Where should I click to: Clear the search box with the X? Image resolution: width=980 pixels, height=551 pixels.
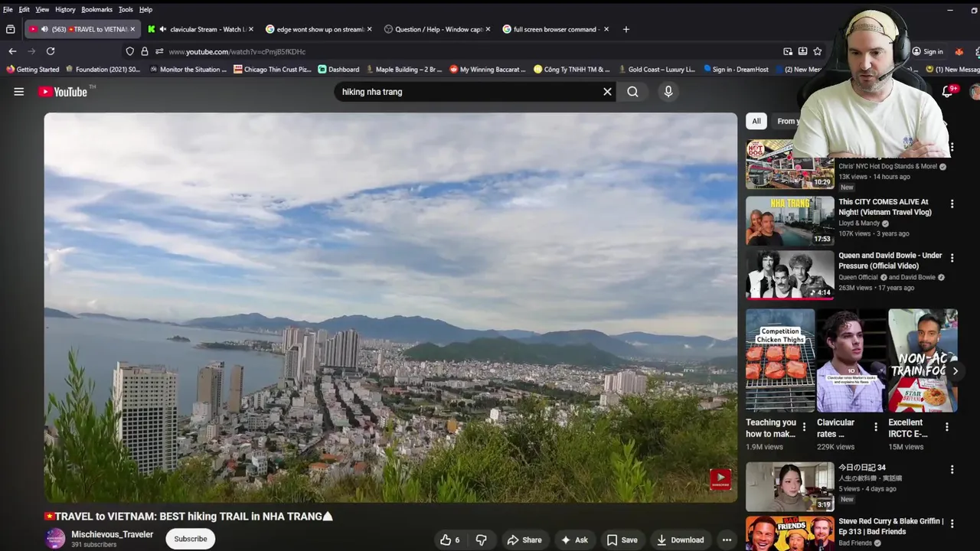(607, 92)
